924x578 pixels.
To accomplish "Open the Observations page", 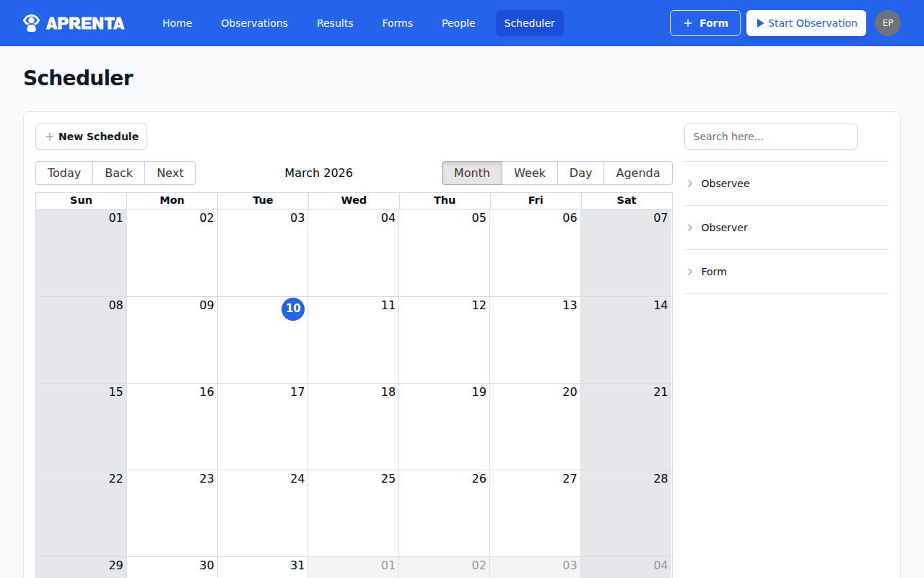I will point(254,22).
